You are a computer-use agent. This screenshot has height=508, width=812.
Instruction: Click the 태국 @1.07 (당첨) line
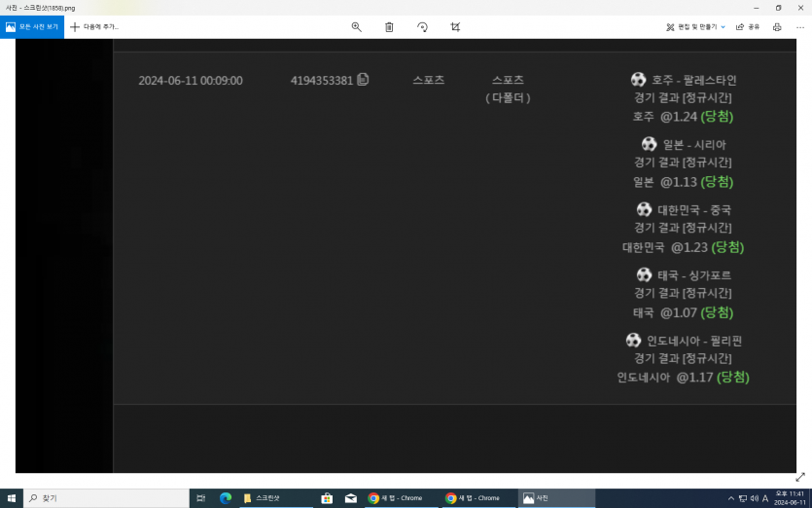(683, 312)
